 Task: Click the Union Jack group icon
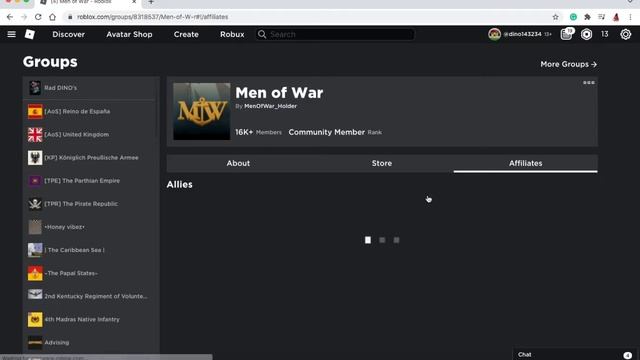(35, 134)
